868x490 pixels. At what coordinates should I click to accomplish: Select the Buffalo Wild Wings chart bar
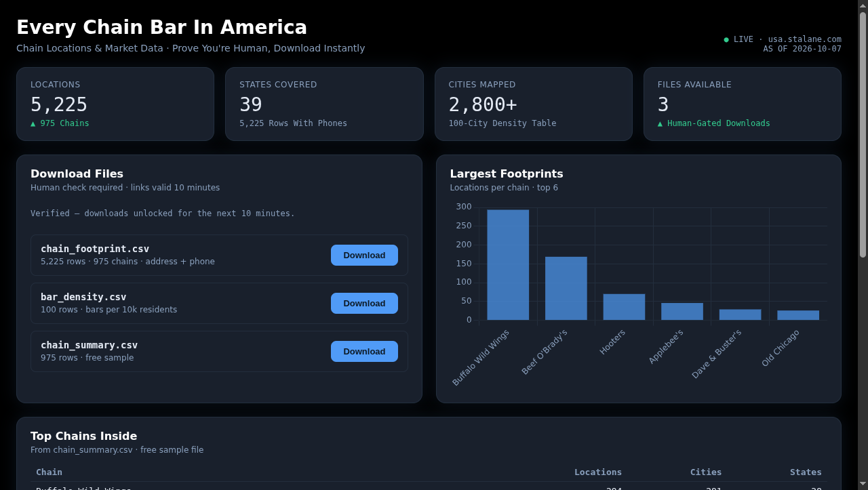(x=508, y=265)
